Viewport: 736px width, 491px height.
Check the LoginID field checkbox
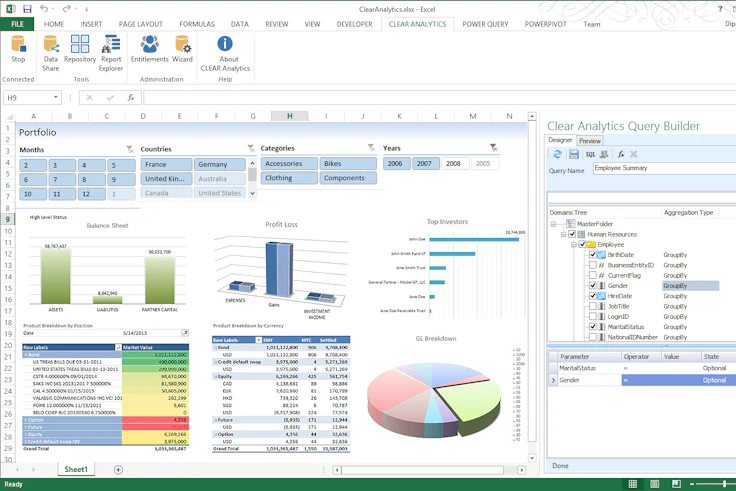pyautogui.click(x=593, y=316)
